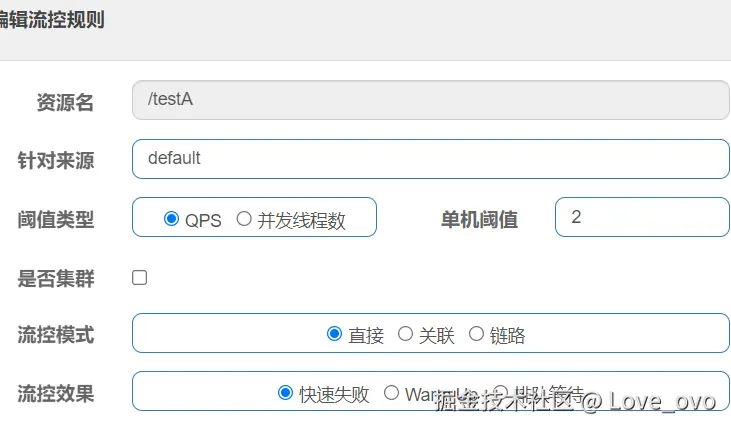Click the 单机阈值 label text
The width and height of the screenshot is (731, 429).
click(x=479, y=220)
